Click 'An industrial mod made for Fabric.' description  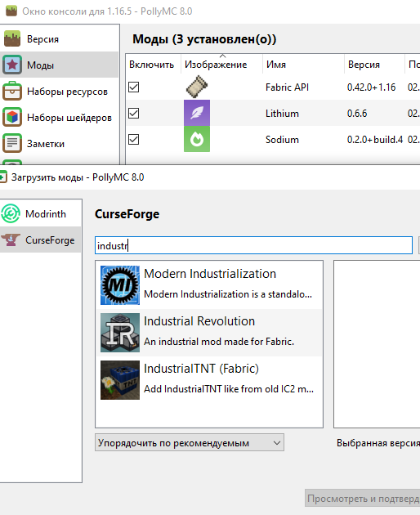[x=219, y=342]
